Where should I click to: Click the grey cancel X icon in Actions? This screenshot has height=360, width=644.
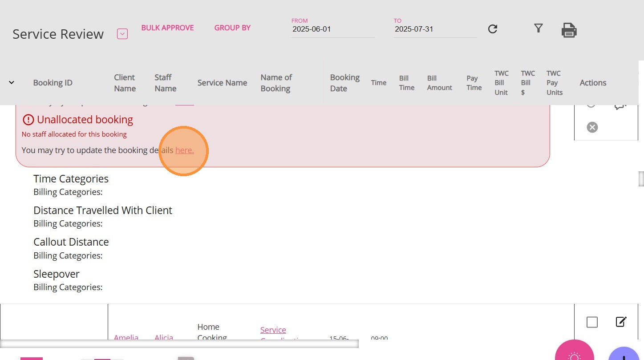tap(592, 128)
